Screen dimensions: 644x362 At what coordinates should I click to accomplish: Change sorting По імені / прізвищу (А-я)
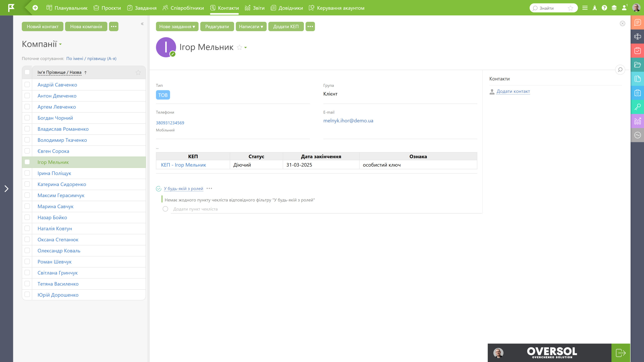91,58
